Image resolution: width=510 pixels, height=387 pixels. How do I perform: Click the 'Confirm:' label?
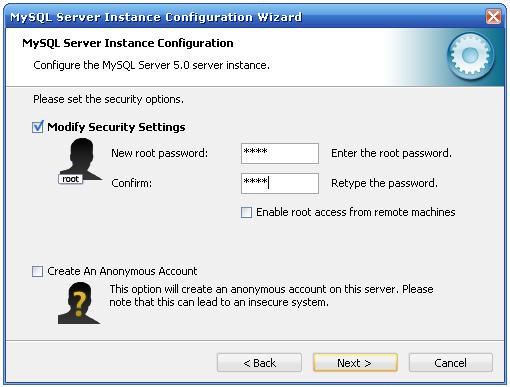tap(131, 183)
